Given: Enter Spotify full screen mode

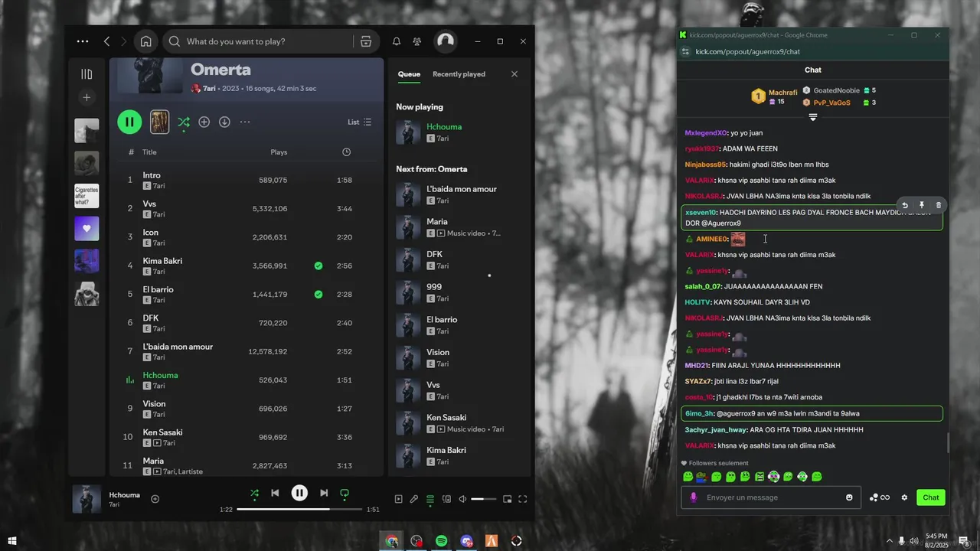Looking at the screenshot, I should click(523, 499).
